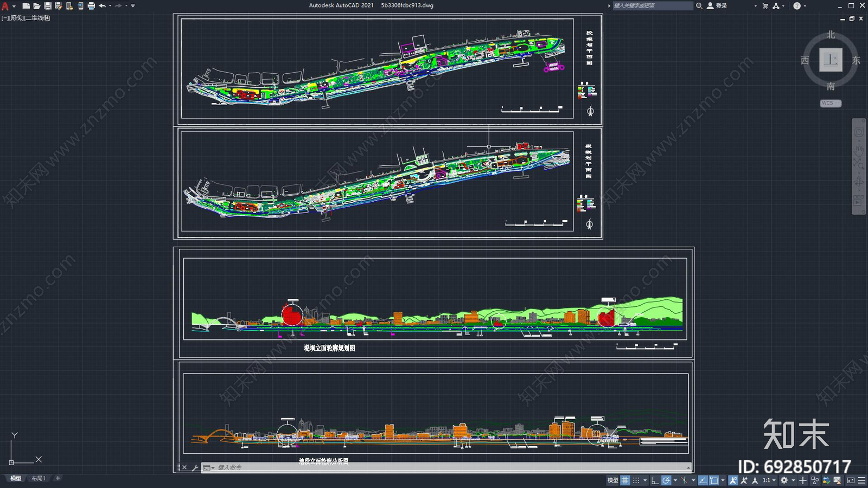Click into the keyword search field

click(x=653, y=5)
